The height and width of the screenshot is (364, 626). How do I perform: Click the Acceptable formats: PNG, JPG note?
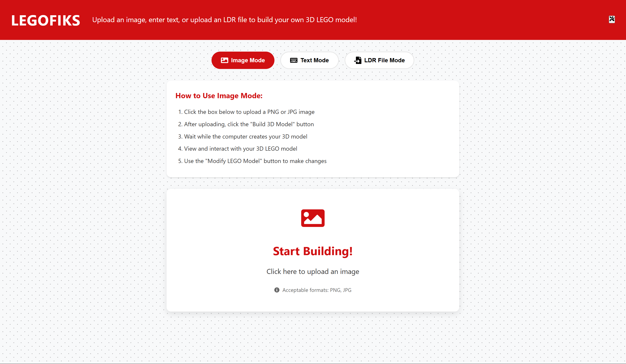point(316,290)
